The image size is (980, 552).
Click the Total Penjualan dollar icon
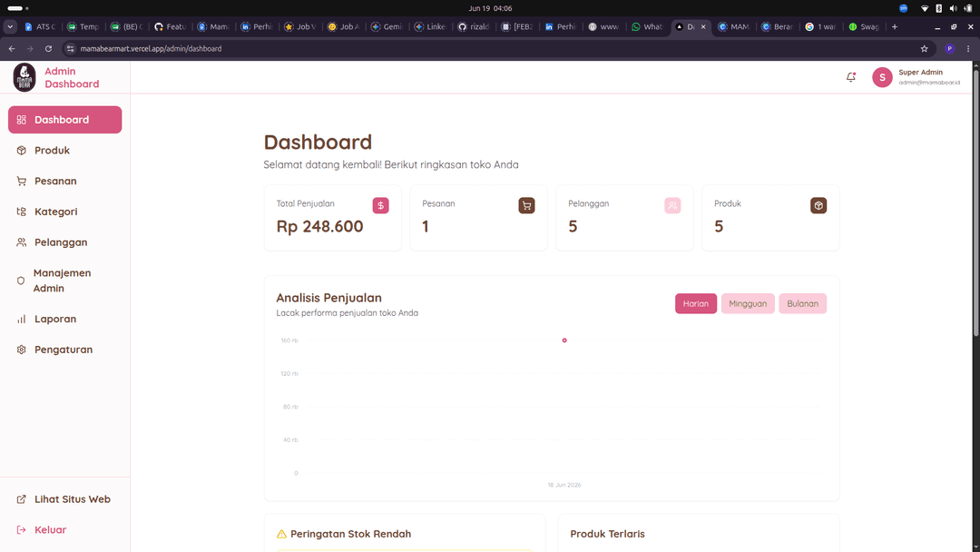point(380,206)
